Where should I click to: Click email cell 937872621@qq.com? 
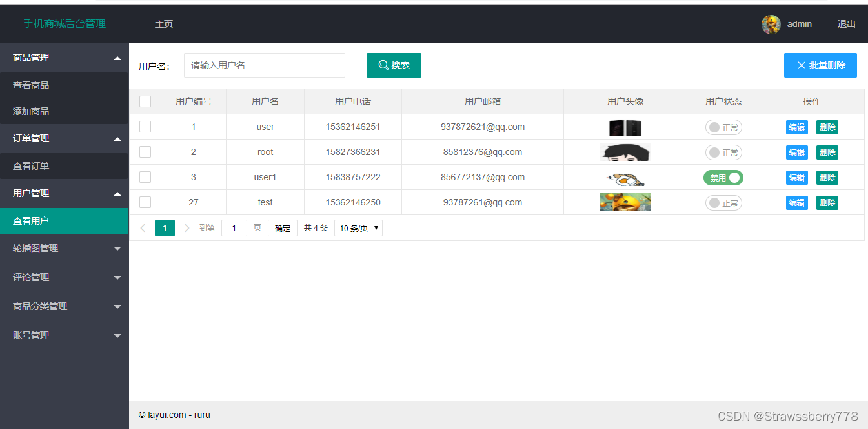pyautogui.click(x=483, y=127)
